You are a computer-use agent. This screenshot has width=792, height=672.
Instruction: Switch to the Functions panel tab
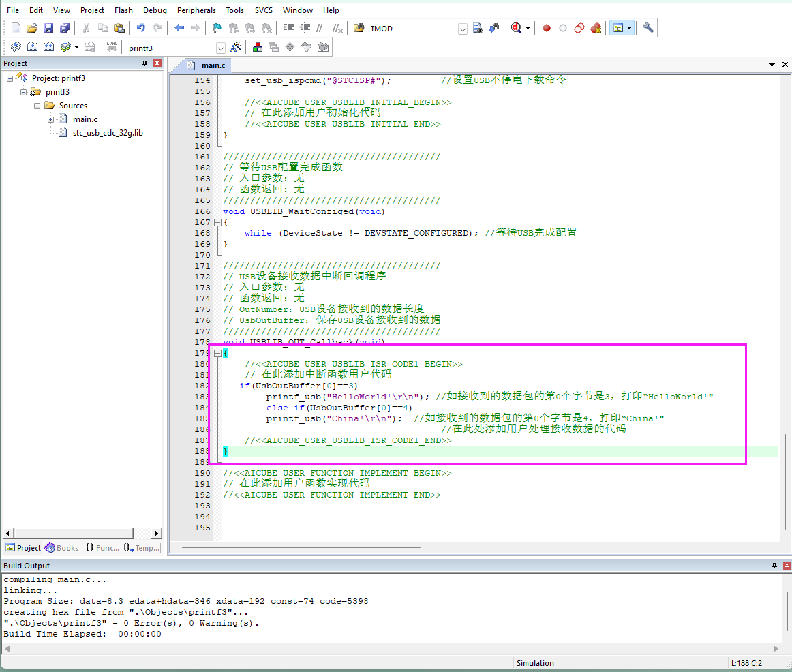coord(102,548)
